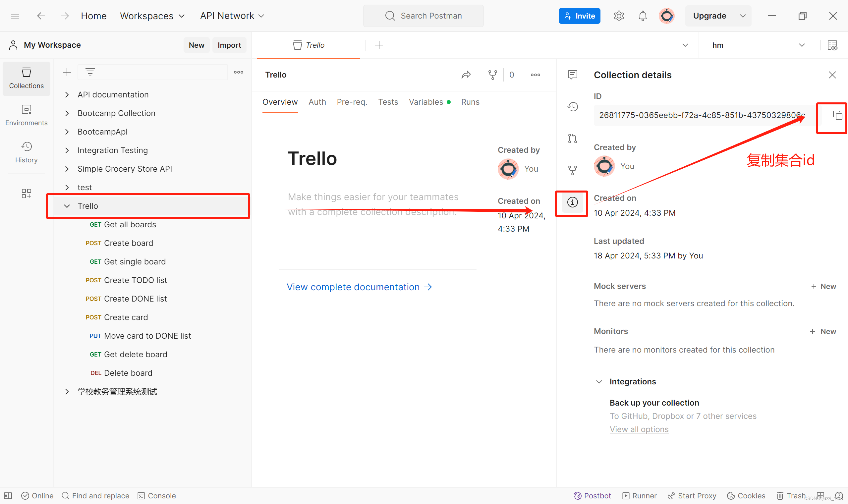Screen dimensions: 848x504
Task: Expand the Bootcamp Collection folder
Action: (x=67, y=113)
